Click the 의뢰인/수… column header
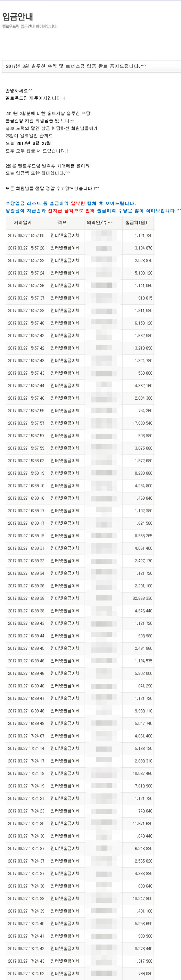This screenshot has width=181, height=980. [x=99, y=223]
